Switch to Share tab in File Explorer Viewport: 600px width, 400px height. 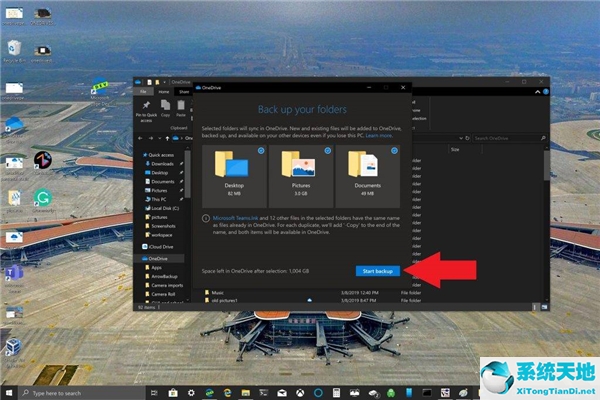point(184,92)
